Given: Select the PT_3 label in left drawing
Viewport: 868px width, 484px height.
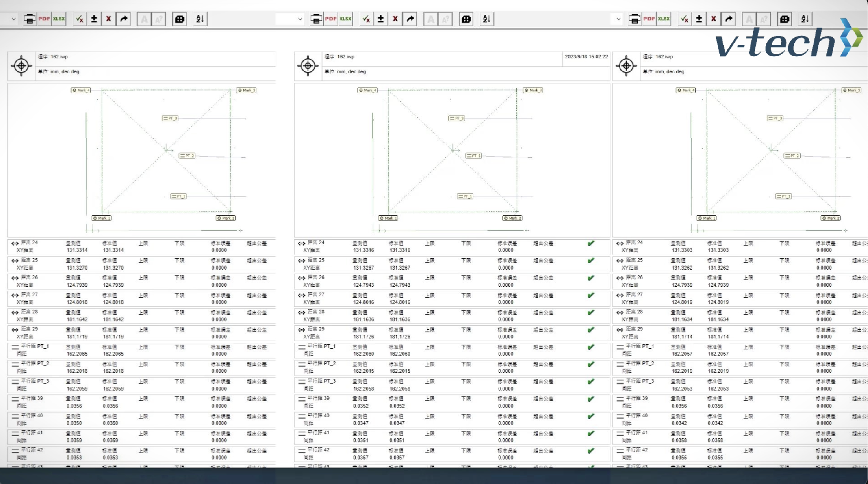Looking at the screenshot, I should [170, 118].
